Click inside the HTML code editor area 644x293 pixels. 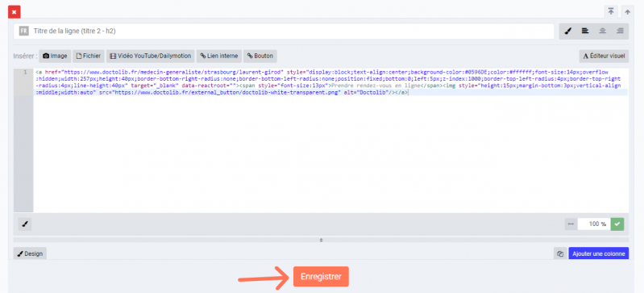(x=330, y=140)
